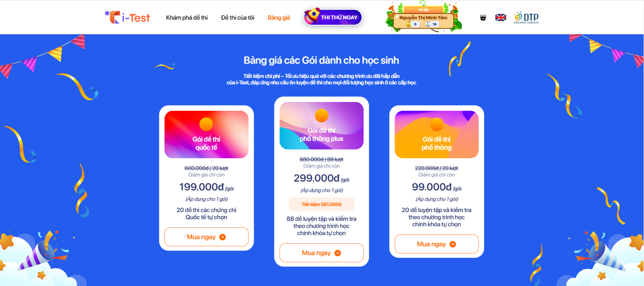Click the i-Test logo
The width and height of the screenshot is (644, 286).
click(x=127, y=17)
